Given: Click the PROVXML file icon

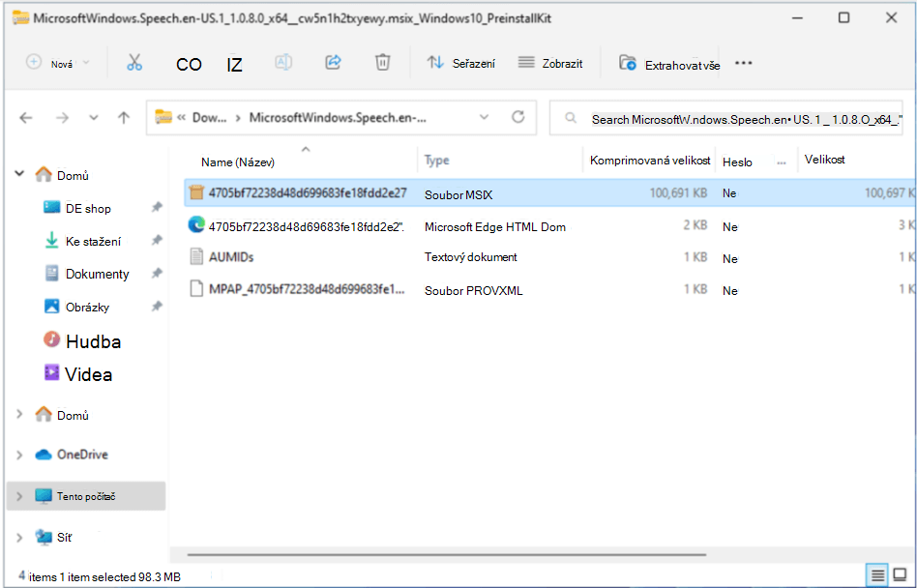Looking at the screenshot, I should pos(196,289).
